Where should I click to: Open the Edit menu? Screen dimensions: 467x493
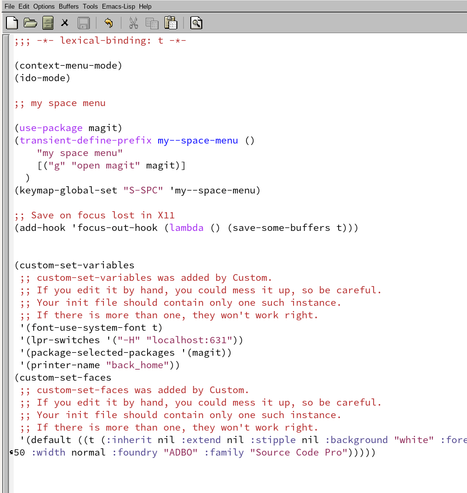coord(24,6)
